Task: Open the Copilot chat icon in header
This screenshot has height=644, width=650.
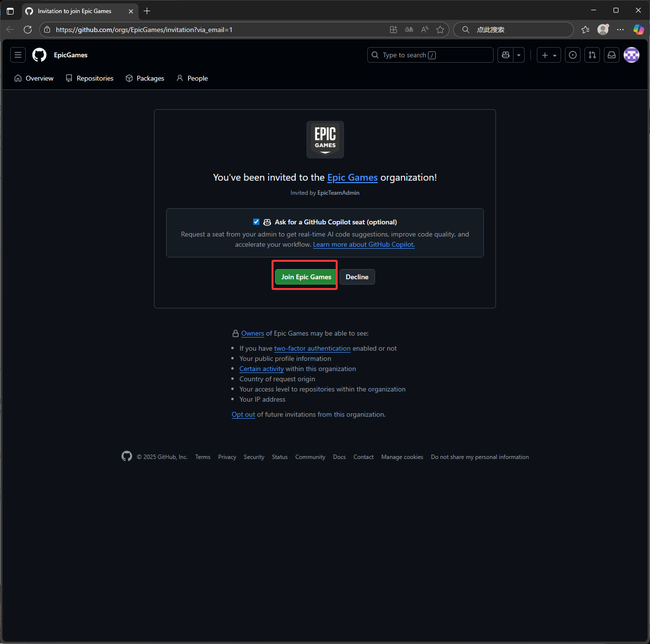Action: (506, 55)
